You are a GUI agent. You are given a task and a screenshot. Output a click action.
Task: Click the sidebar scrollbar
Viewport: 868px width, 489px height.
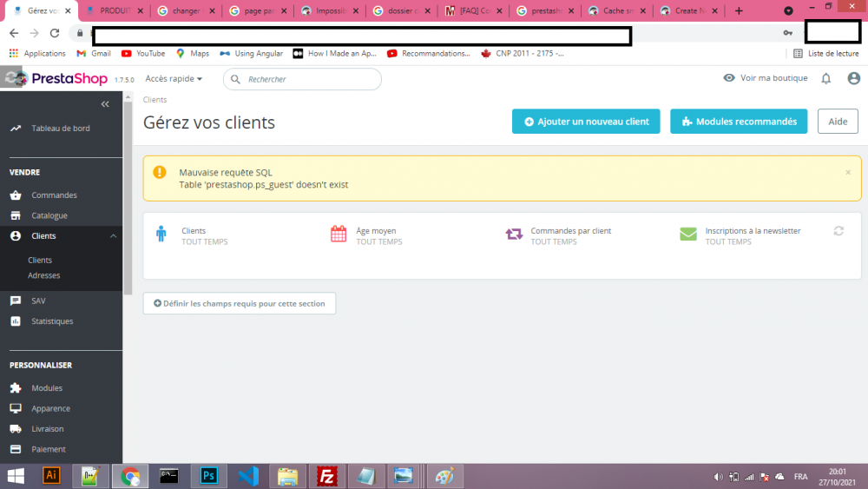click(x=128, y=200)
